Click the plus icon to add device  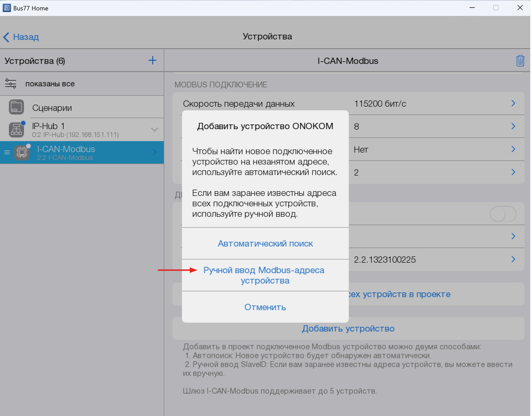pos(152,61)
